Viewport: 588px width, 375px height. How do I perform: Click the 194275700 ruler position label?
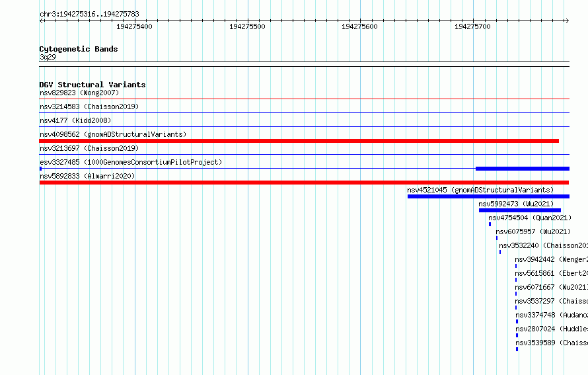tap(472, 26)
